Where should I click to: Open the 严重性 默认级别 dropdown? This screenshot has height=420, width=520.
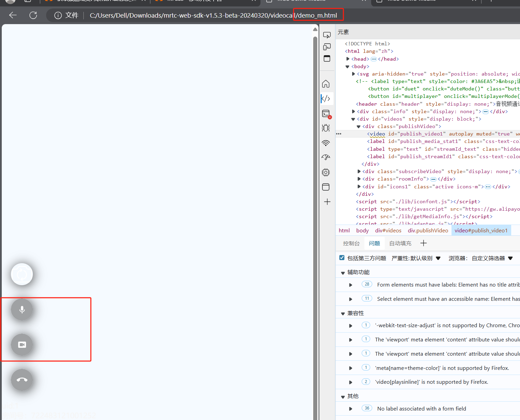[416, 258]
